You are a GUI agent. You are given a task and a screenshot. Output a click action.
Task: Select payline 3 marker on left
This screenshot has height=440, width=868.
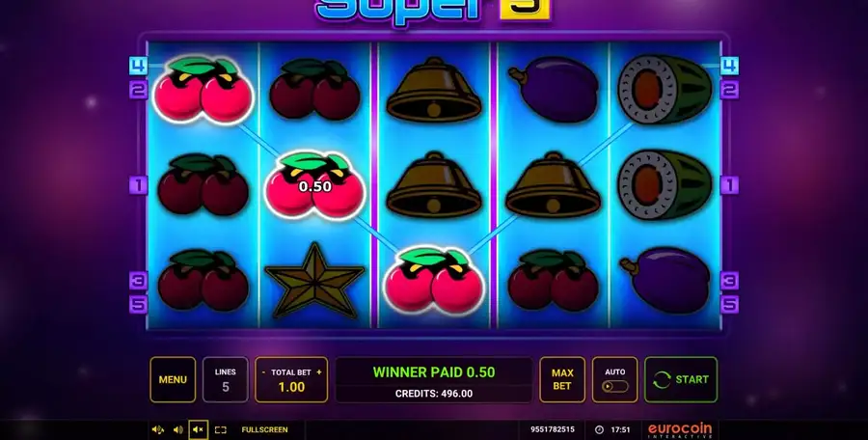click(x=138, y=281)
